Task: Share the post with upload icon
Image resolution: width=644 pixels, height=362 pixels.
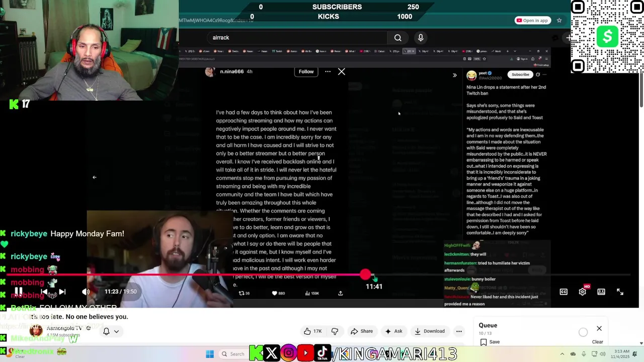Action: [x=341, y=293]
